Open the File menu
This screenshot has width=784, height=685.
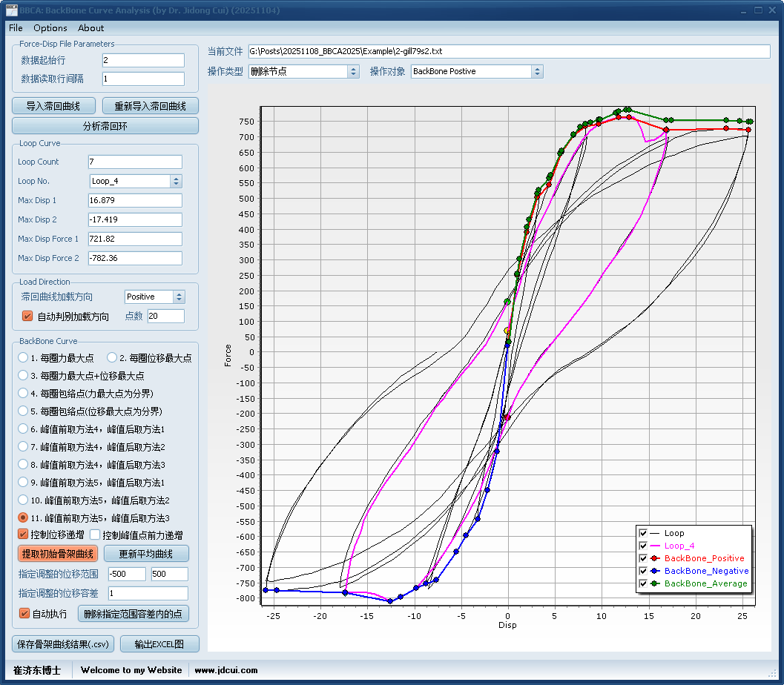click(16, 28)
